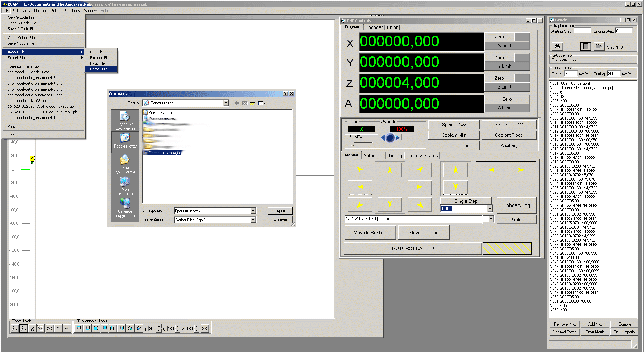644x352 pixels.
Task: Zero the X axis
Action: pyautogui.click(x=499, y=37)
